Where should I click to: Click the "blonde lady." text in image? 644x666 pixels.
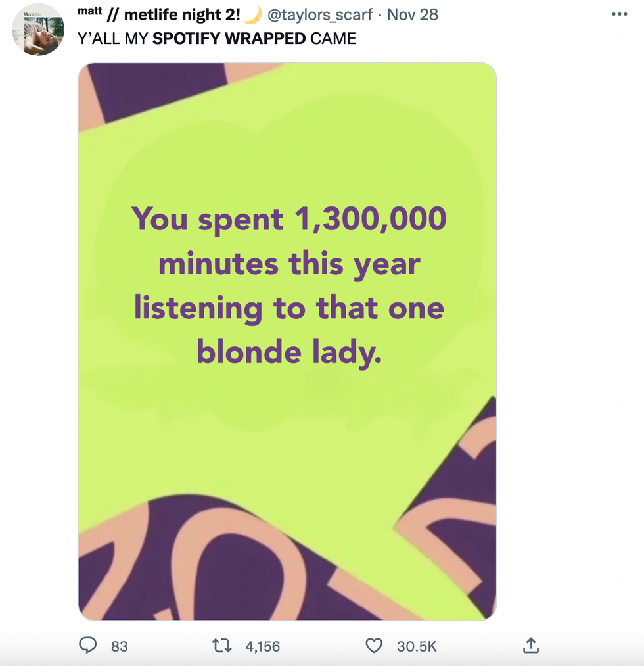coord(289,353)
